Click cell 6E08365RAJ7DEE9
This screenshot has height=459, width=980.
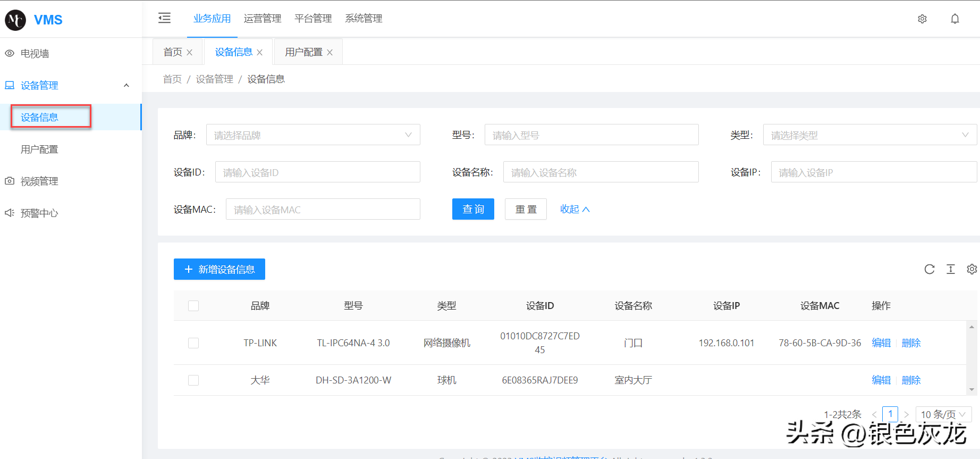[540, 380]
